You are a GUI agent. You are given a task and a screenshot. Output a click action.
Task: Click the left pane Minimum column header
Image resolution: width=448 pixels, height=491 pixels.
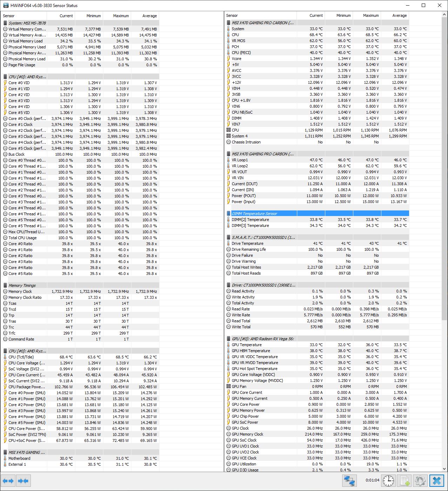[x=89, y=16]
